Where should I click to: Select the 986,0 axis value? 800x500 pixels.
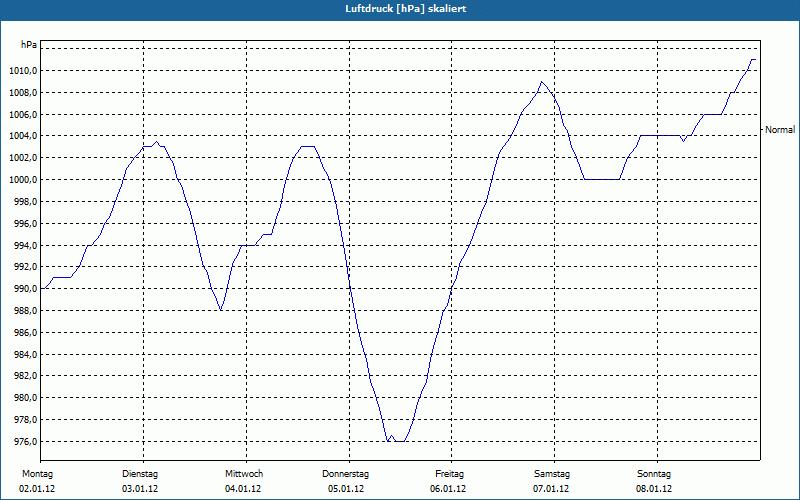pyautogui.click(x=25, y=333)
